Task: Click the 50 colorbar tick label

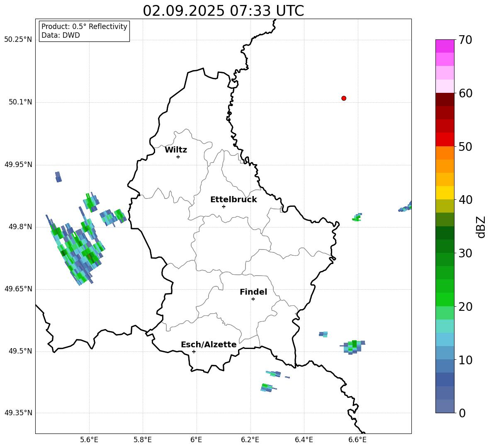Action: tap(465, 146)
